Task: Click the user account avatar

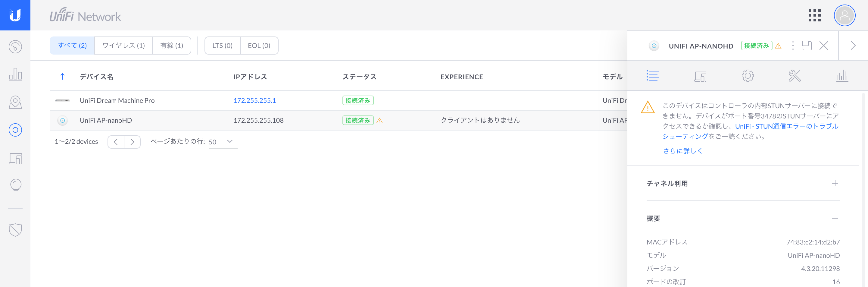Action: tap(844, 15)
